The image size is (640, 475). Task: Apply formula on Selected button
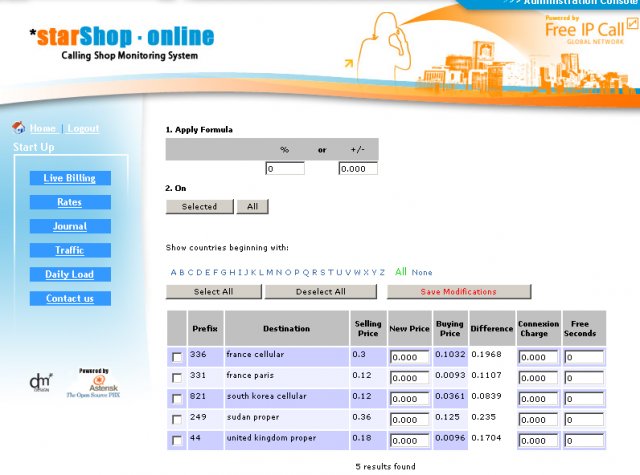[199, 207]
